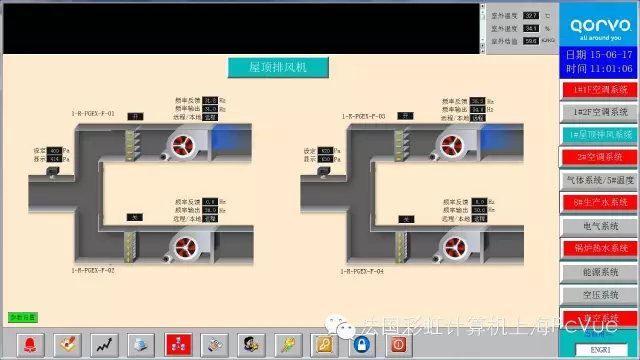This screenshot has height=360, width=640.
Task: Click the left duct 显示 pressure value
Action: click(54, 159)
